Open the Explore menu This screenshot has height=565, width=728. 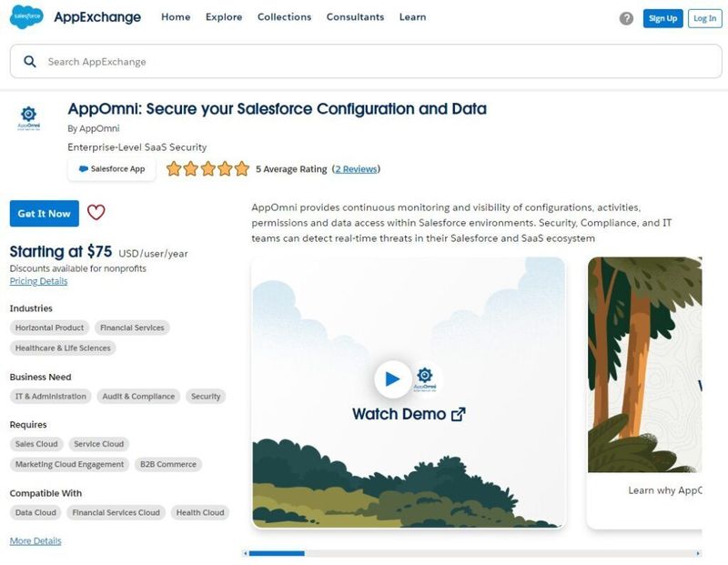click(x=224, y=17)
